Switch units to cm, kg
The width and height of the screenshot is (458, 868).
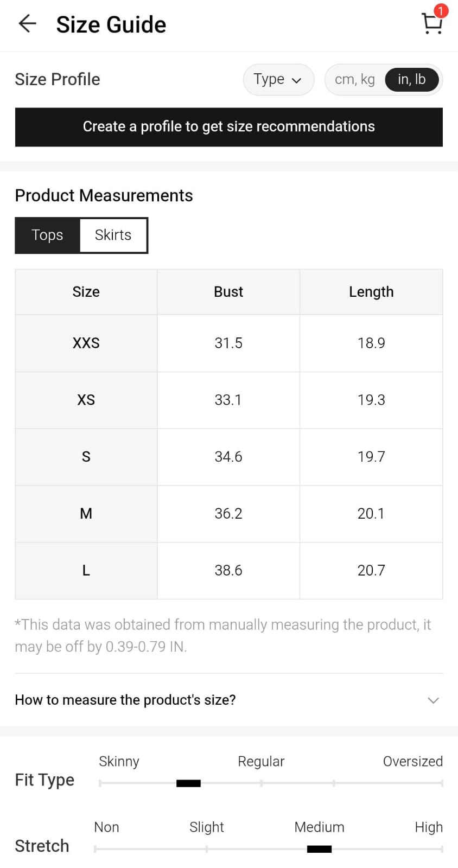coord(355,80)
